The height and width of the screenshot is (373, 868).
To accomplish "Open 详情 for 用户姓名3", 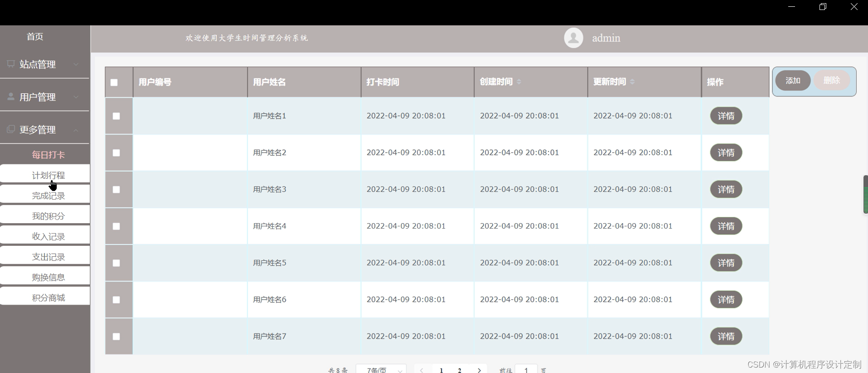I will [x=726, y=189].
